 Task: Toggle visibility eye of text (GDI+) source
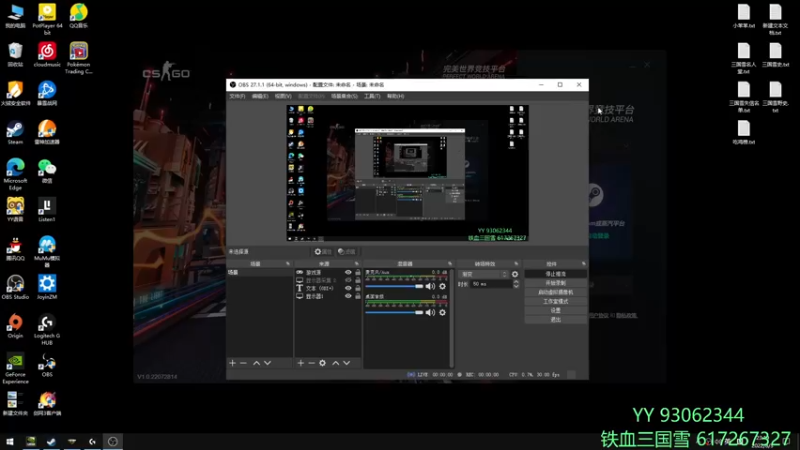(348, 288)
